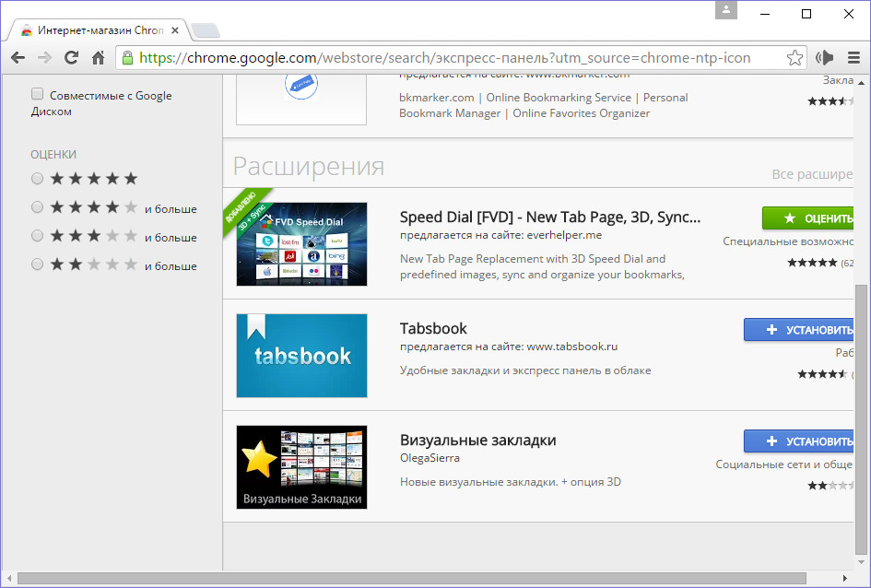This screenshot has height=588, width=871.
Task: Click the 'Новые визуальные закладки. + опция 3D' description
Action: tap(511, 482)
